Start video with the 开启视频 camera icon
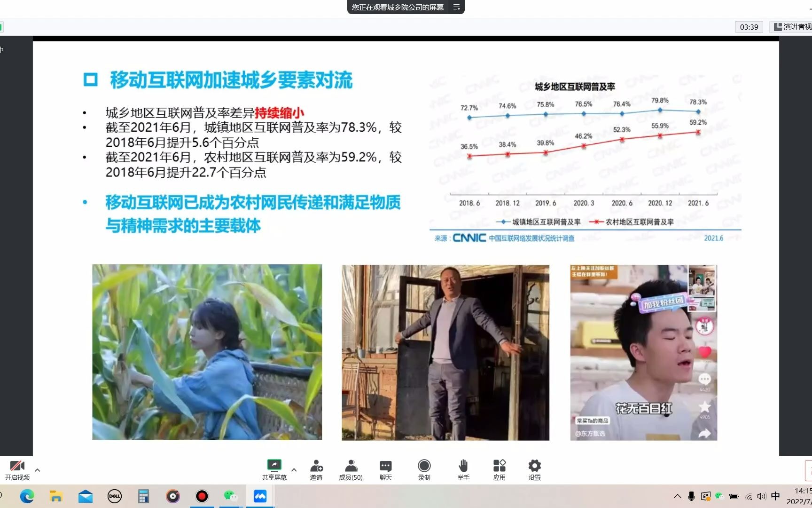 [x=17, y=466]
